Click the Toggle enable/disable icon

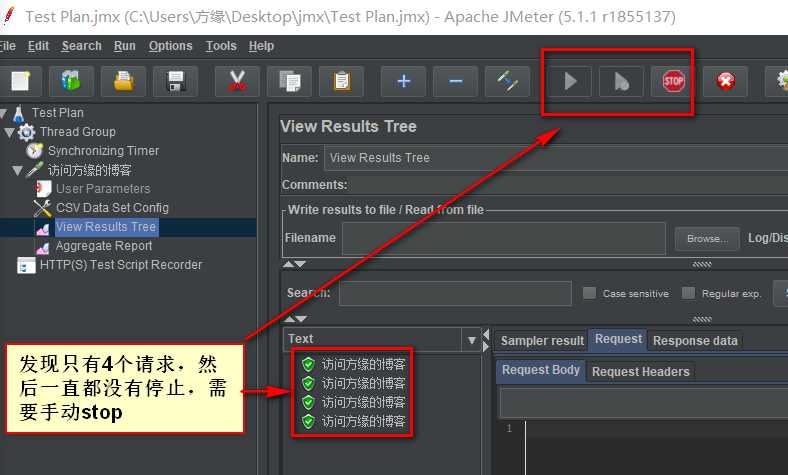[508, 81]
